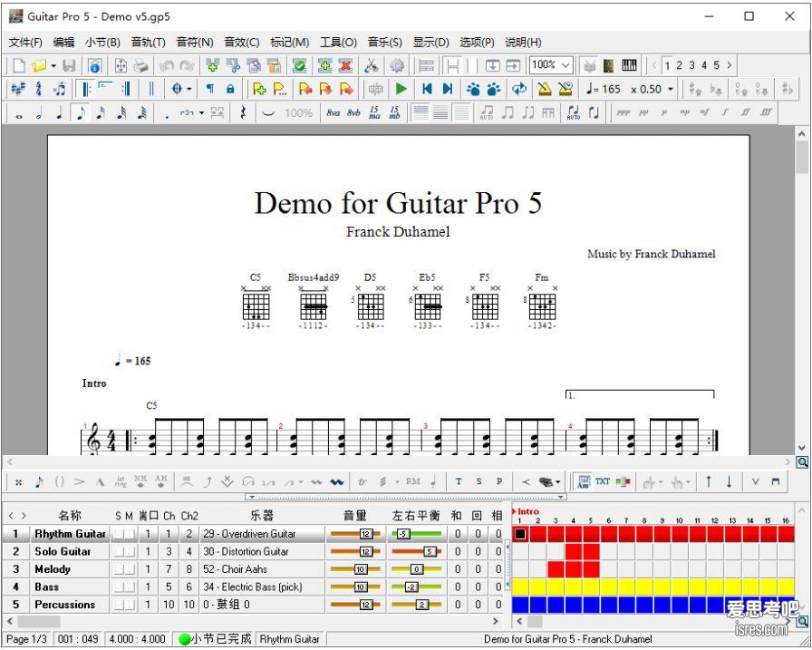The height and width of the screenshot is (650, 812).
Task: Open the 音符(N) menu
Action: pos(195,43)
